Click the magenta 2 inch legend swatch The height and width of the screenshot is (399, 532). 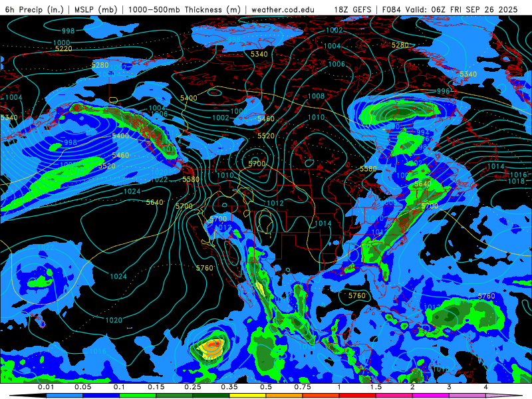(431, 396)
